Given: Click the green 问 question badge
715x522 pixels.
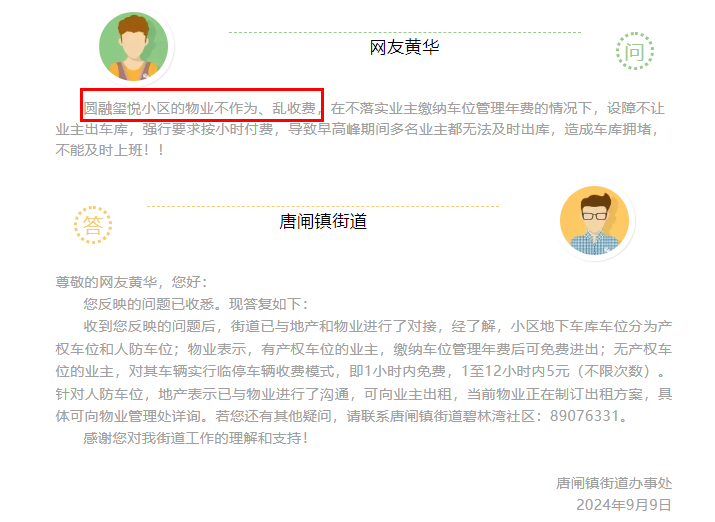Looking at the screenshot, I should click(635, 51).
